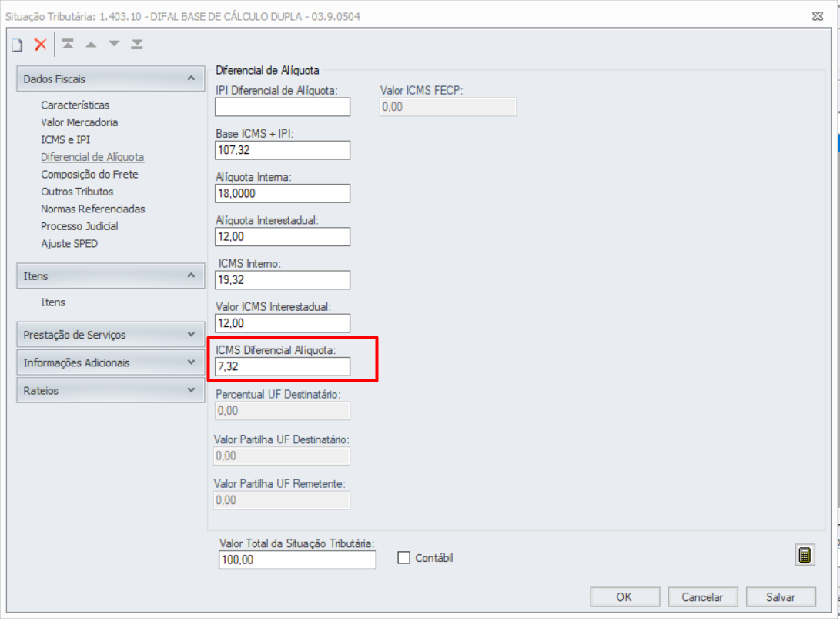Open Composição do Frete sidebar item
The width and height of the screenshot is (840, 621).
pos(89,174)
